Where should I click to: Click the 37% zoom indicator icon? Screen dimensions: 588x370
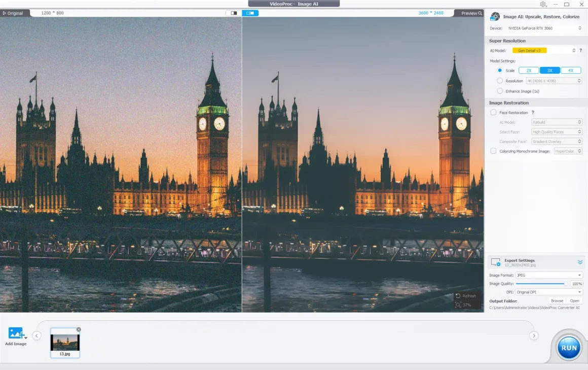point(458,305)
